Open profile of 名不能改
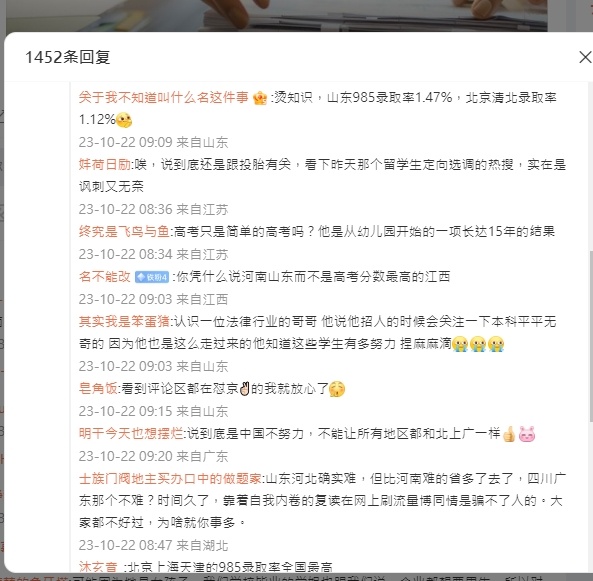Screen dimensions: 593x581 (104, 277)
